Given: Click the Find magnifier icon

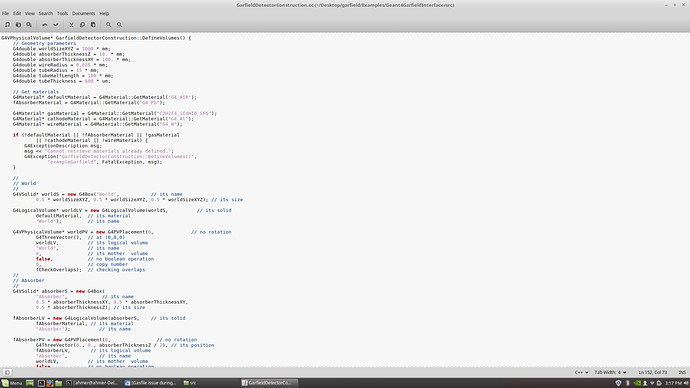Looking at the screenshot, I should pos(108,25).
